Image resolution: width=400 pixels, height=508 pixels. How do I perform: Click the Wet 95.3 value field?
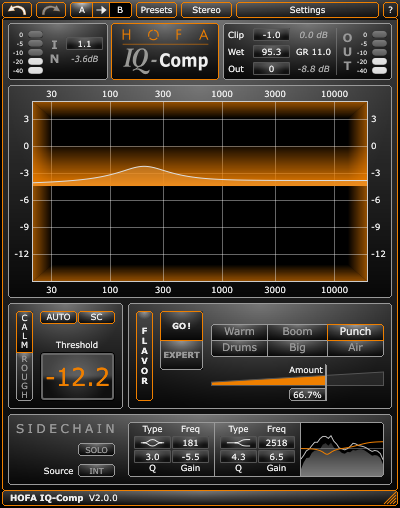point(271,52)
